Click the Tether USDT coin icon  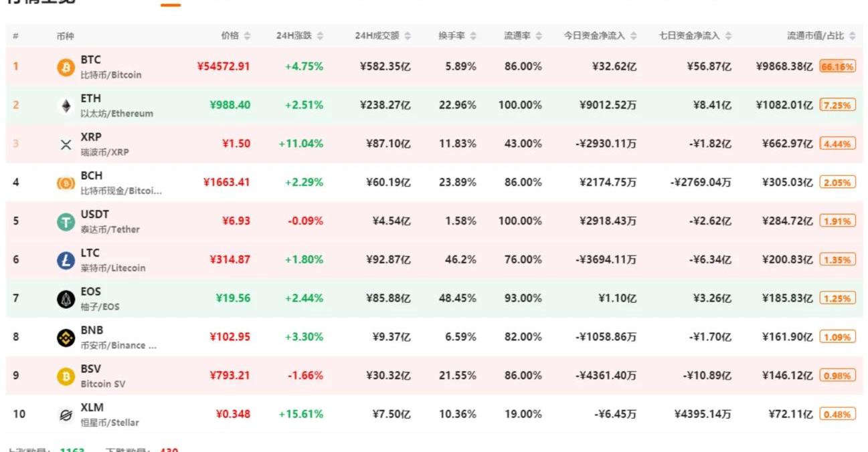coord(66,222)
